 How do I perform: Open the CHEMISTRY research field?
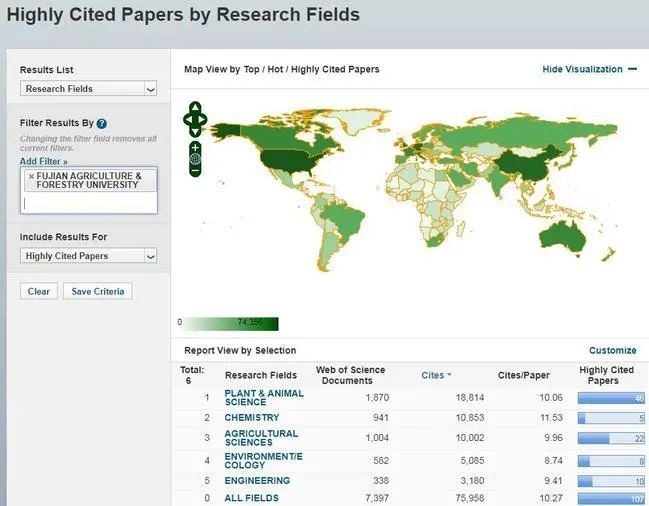coord(252,418)
